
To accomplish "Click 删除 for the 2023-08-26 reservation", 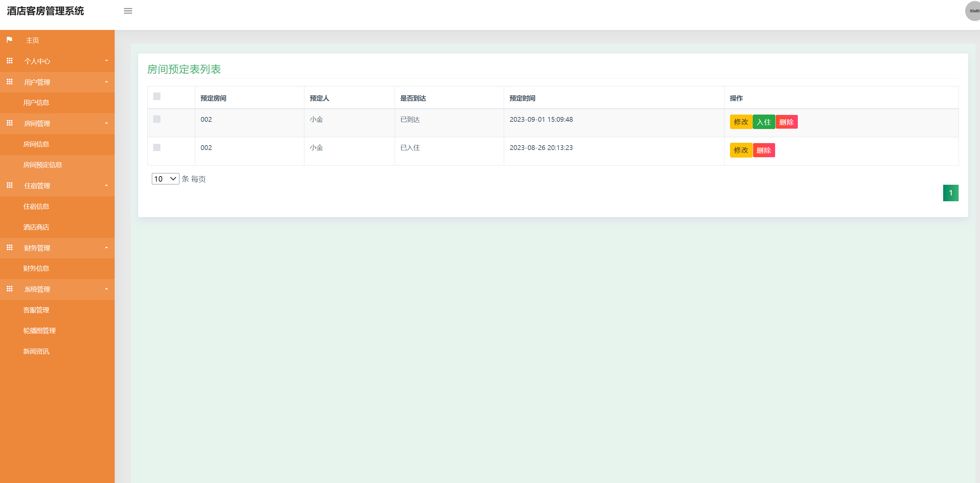I will [763, 150].
